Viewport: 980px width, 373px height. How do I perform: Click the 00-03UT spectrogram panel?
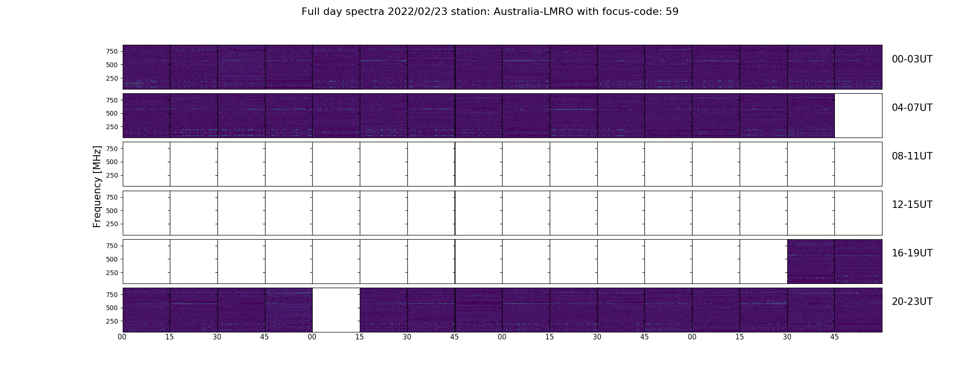[502, 67]
